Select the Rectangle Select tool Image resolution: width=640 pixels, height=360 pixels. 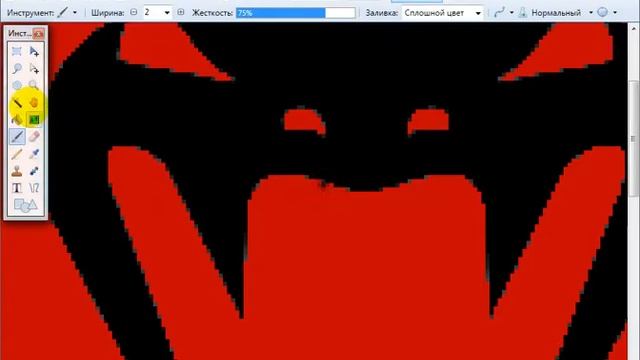click(x=17, y=51)
